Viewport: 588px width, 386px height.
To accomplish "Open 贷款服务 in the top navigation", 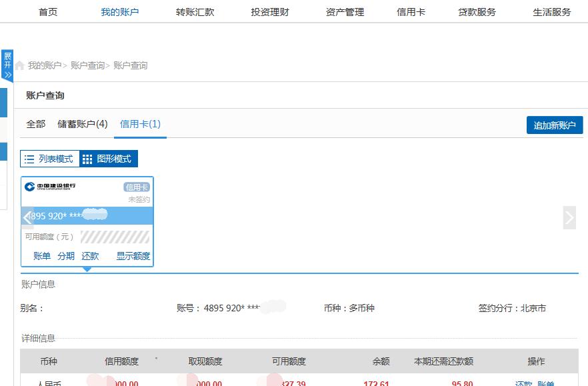I will [x=477, y=11].
